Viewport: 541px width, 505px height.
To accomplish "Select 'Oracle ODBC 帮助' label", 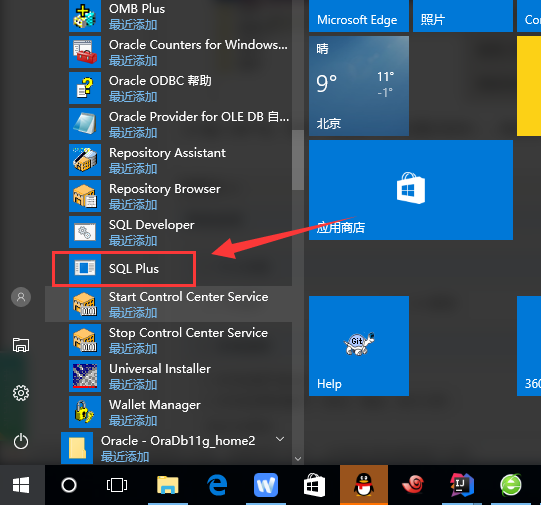I will pos(160,81).
